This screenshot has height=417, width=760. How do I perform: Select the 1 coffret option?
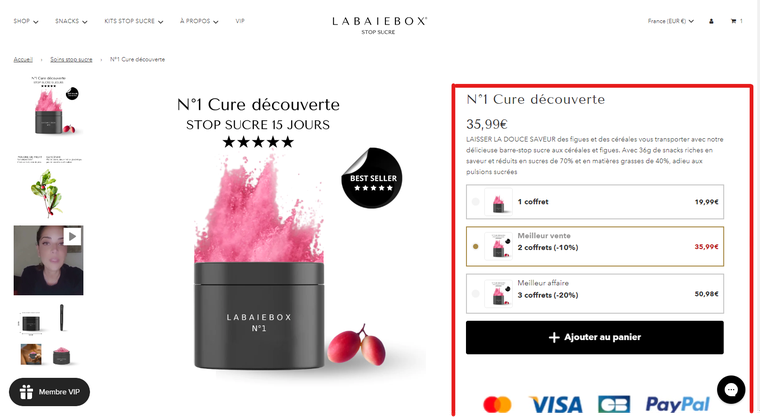[x=595, y=202]
